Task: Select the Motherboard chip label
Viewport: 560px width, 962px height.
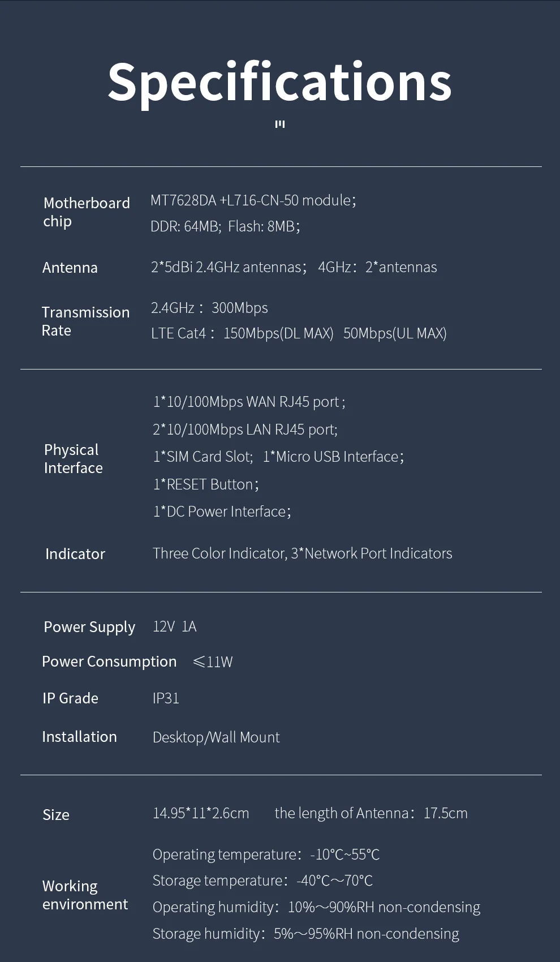Action: point(87,212)
